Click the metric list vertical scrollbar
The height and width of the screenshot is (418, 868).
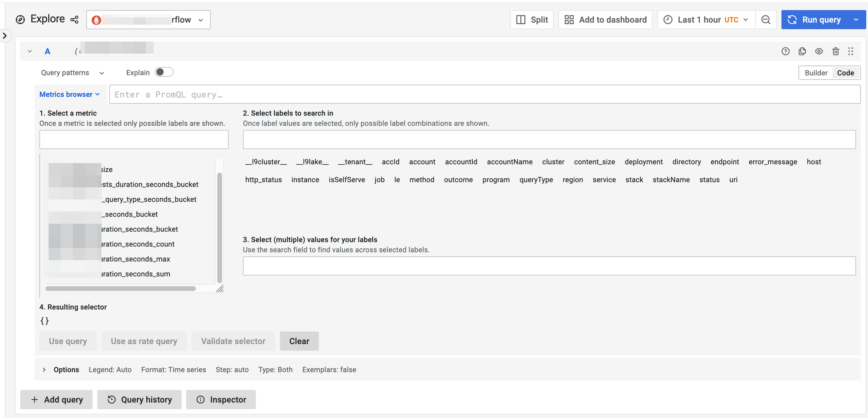pos(220,228)
